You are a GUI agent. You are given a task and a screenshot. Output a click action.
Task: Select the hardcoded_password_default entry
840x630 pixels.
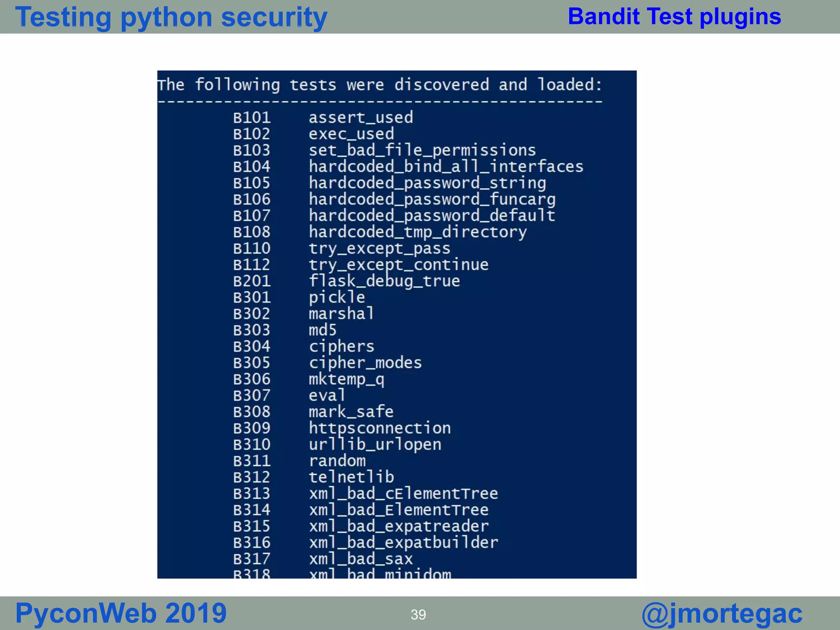[x=432, y=216]
